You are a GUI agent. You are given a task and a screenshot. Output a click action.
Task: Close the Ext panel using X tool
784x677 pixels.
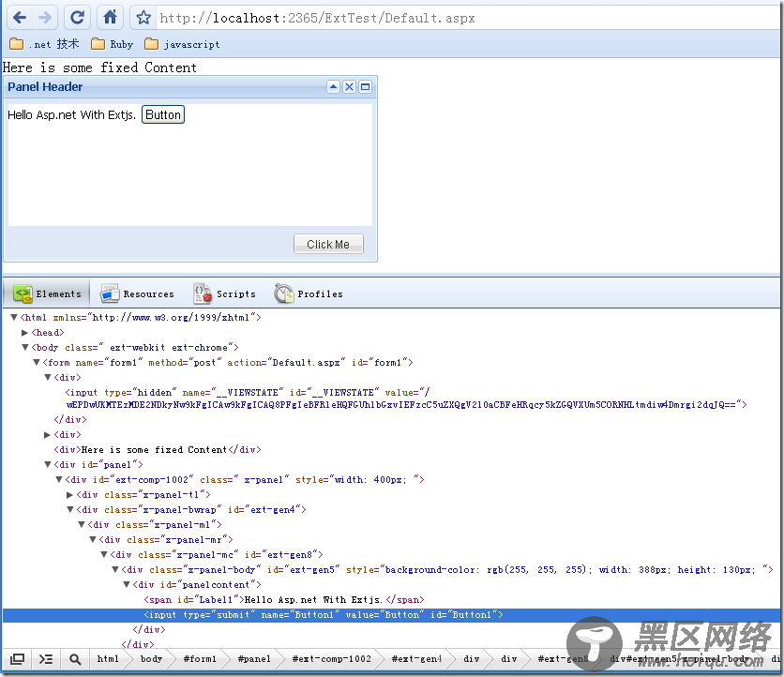[349, 87]
